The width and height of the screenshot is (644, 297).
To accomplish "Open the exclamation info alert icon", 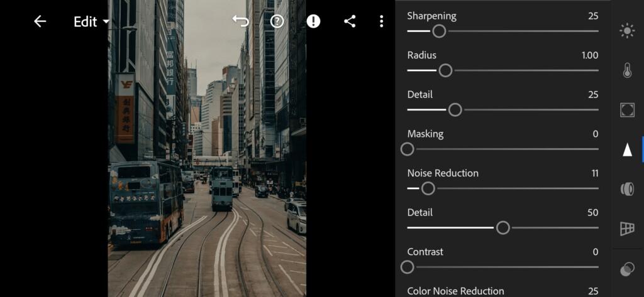I will (313, 21).
